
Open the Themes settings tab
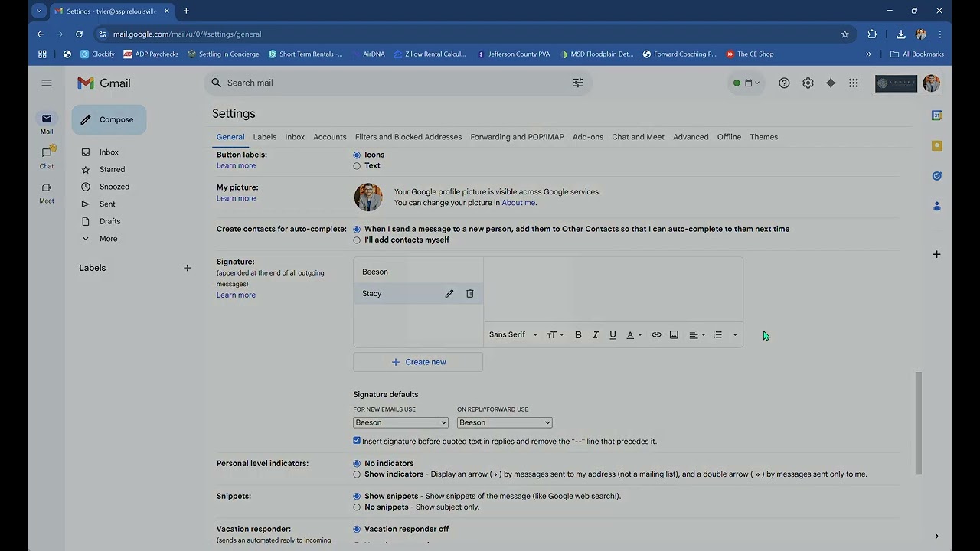tap(763, 137)
